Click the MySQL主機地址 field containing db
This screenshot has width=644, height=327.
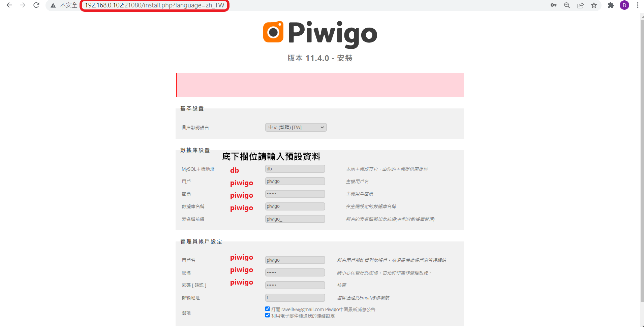pos(295,169)
